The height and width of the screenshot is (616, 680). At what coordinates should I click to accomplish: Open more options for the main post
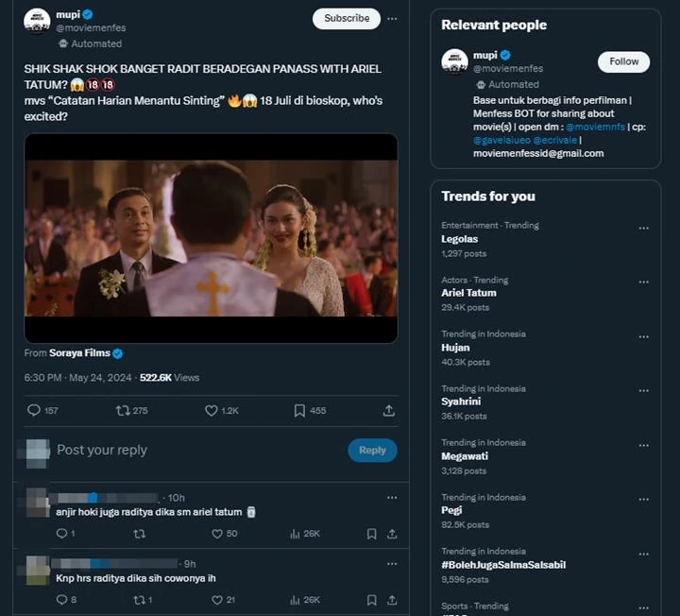click(x=392, y=19)
